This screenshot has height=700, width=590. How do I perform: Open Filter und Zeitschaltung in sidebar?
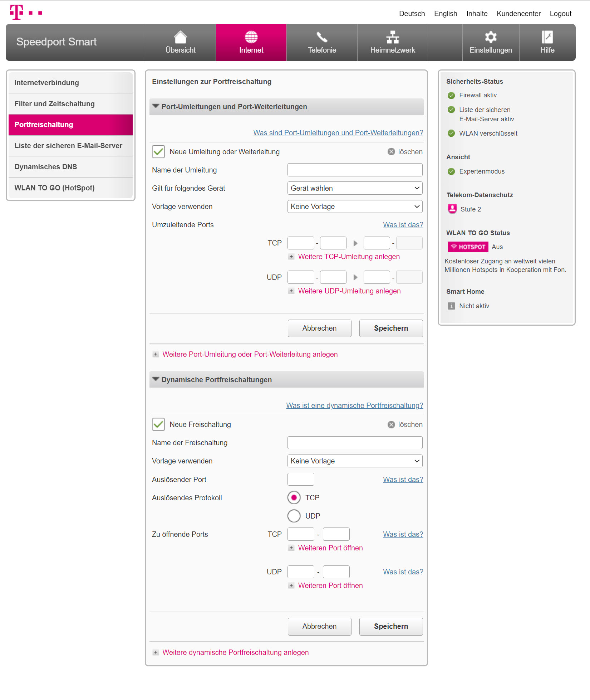(x=70, y=104)
